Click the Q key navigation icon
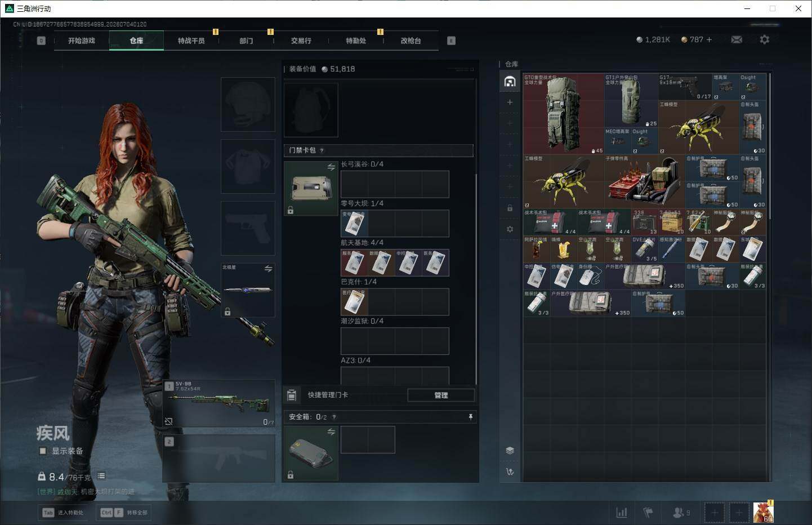 (41, 41)
